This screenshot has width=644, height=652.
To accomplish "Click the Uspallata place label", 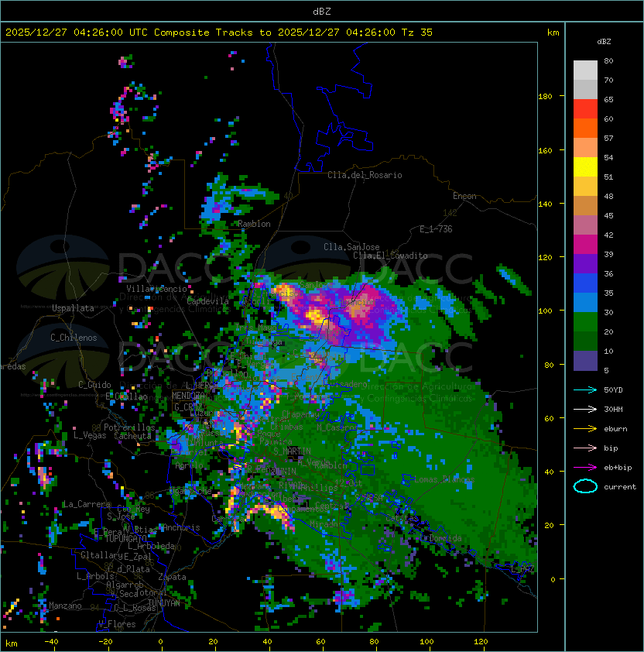I will pos(73,308).
